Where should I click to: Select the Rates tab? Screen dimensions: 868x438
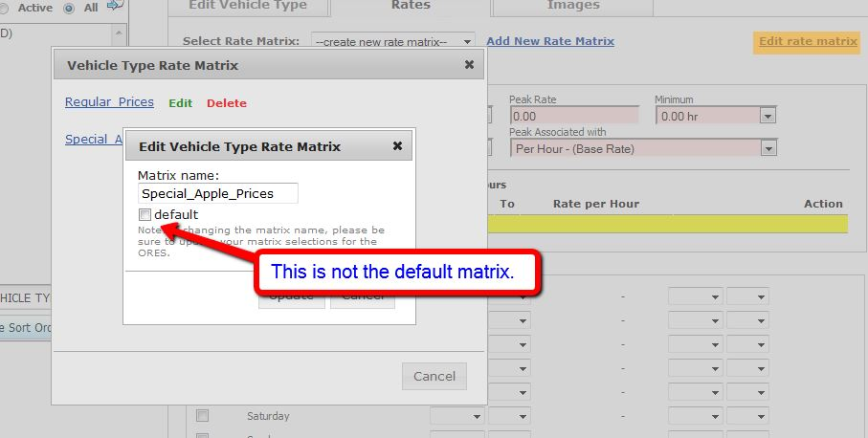tap(411, 6)
